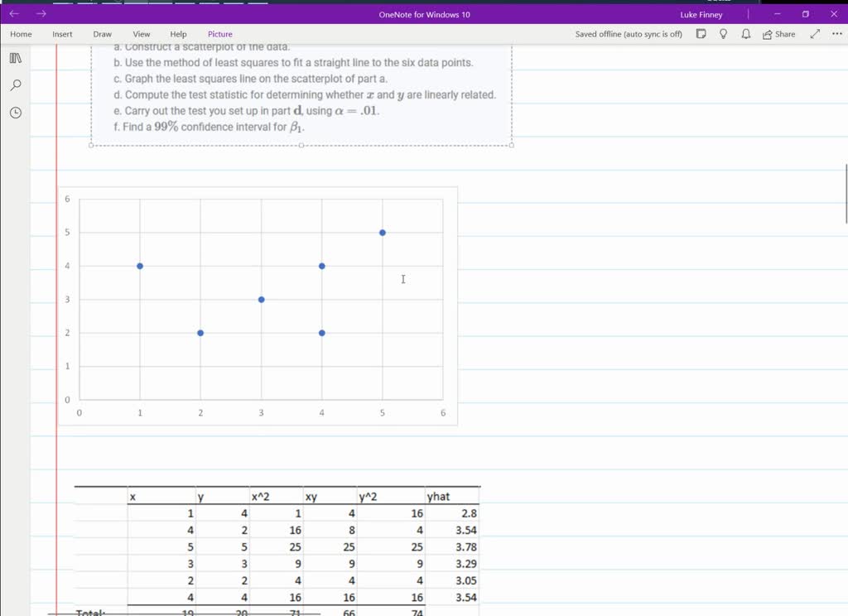Switch to the Insert tab
Viewport: 848px width, 616px height.
coord(62,34)
